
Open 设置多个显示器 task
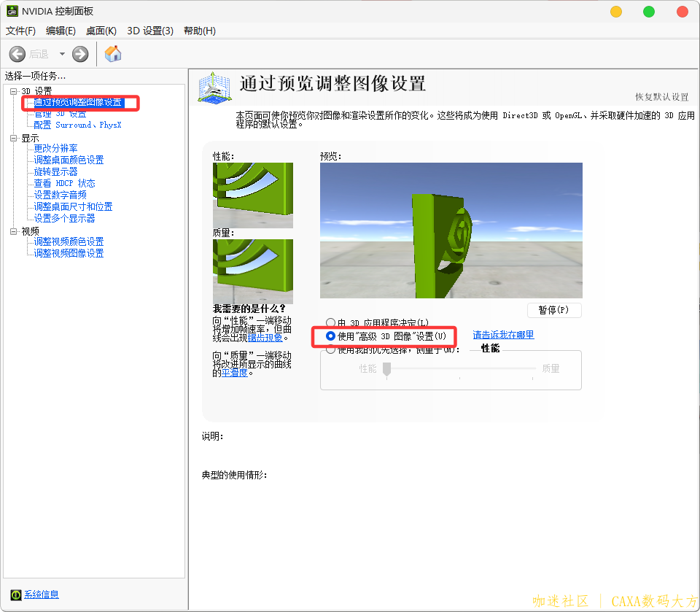pyautogui.click(x=65, y=218)
